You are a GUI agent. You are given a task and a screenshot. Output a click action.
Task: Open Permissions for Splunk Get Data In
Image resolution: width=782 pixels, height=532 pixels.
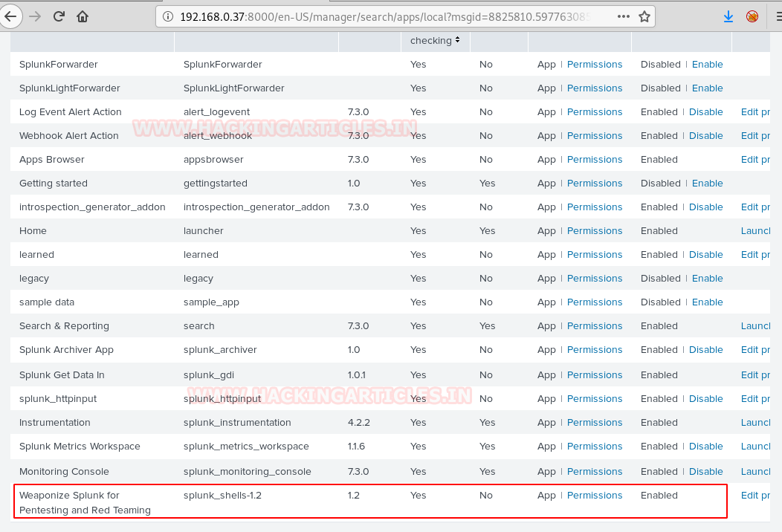[x=595, y=375]
